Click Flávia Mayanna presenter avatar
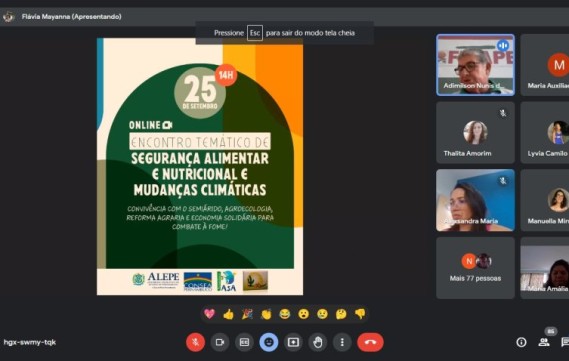This screenshot has width=569, height=361. click(8, 17)
